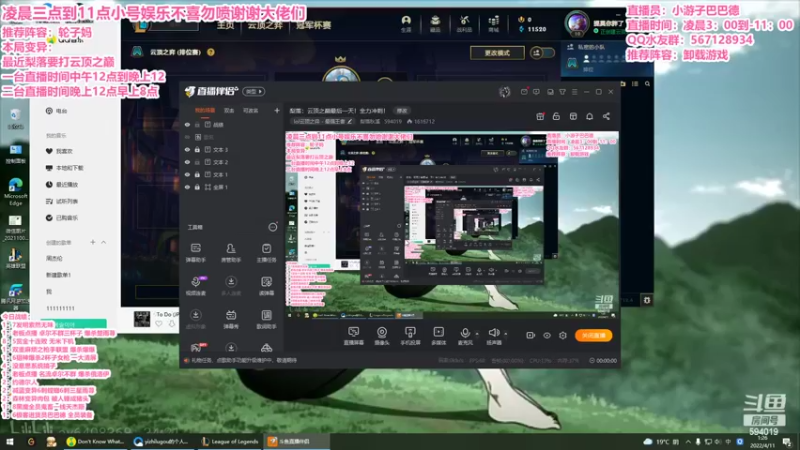Add 摄像头 camera source
The image size is (800, 450).
382,336
